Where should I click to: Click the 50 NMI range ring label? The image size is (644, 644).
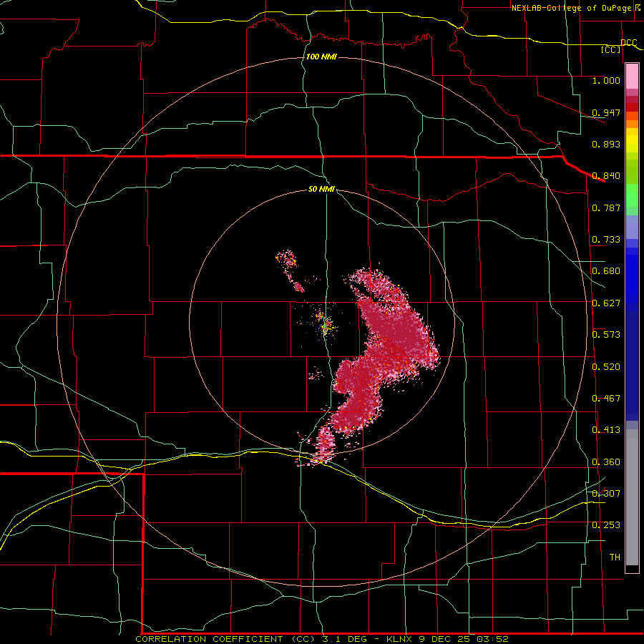click(x=321, y=189)
